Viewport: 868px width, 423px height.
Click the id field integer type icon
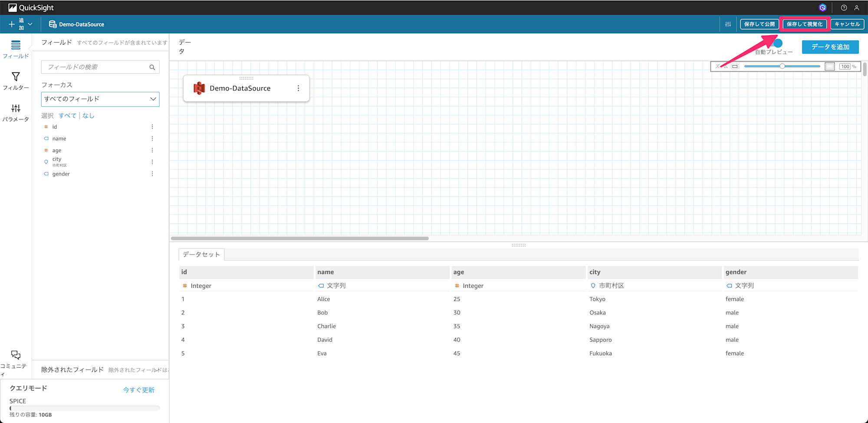(46, 127)
